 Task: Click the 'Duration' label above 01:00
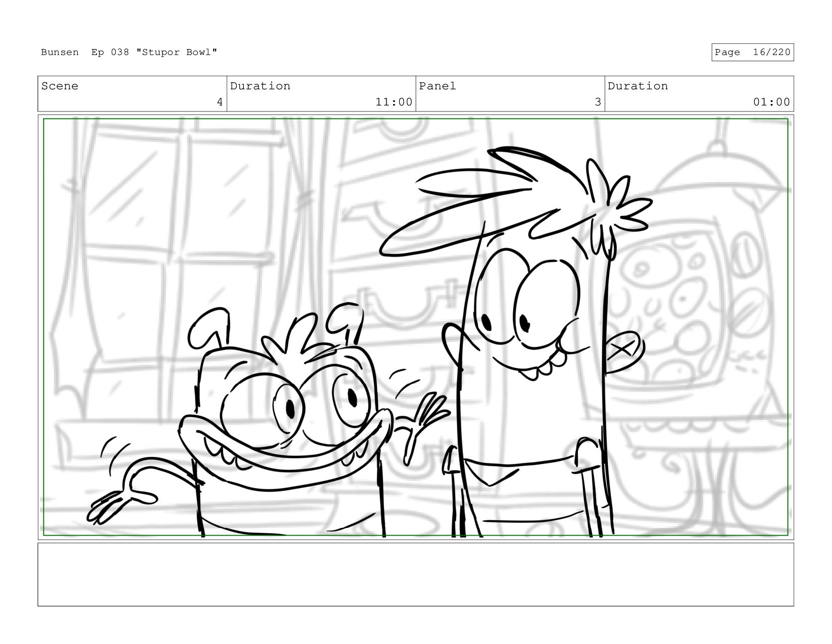[x=638, y=86]
